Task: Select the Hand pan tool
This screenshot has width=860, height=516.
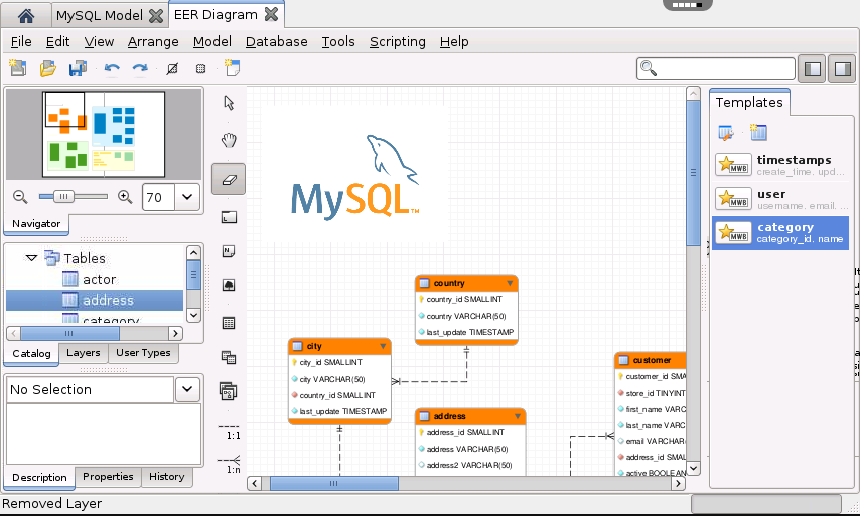Action: click(x=229, y=140)
